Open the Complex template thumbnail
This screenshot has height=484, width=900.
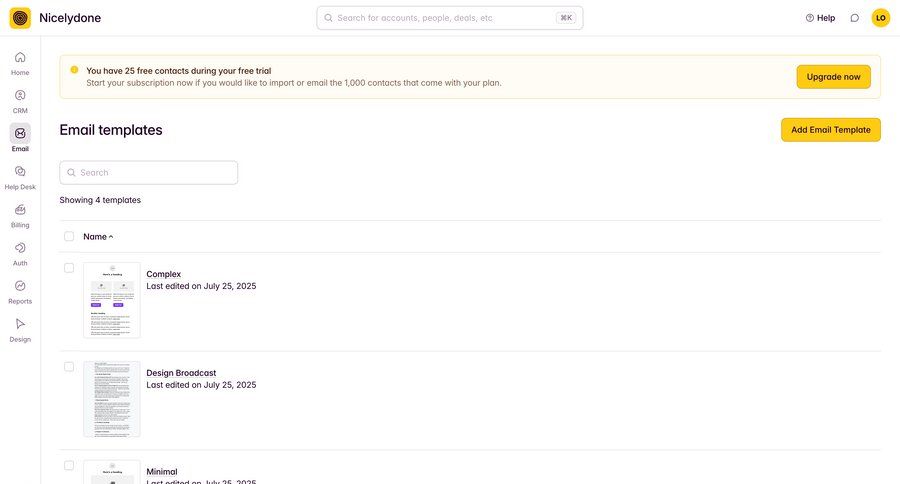pos(112,300)
